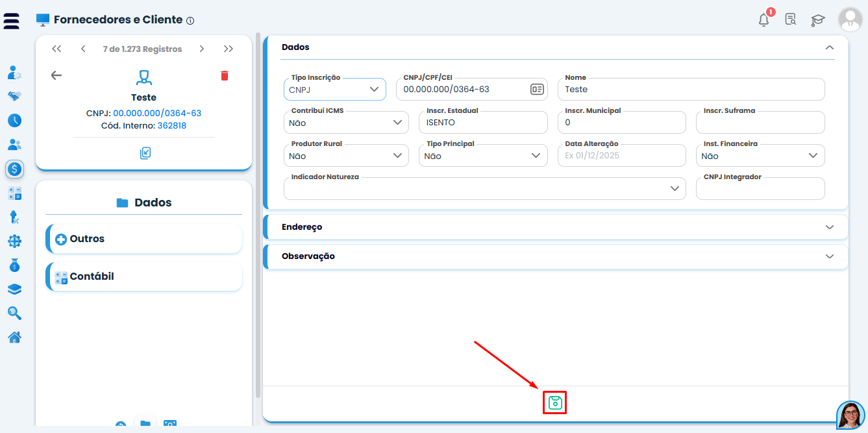Click the graduation cap tutorial icon
868x433 pixels.
pyautogui.click(x=817, y=20)
